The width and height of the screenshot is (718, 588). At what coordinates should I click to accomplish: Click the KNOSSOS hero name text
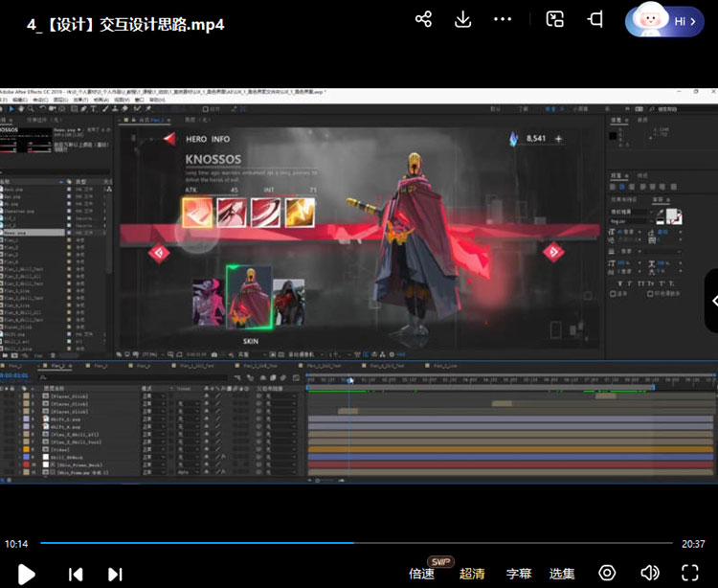click(213, 159)
